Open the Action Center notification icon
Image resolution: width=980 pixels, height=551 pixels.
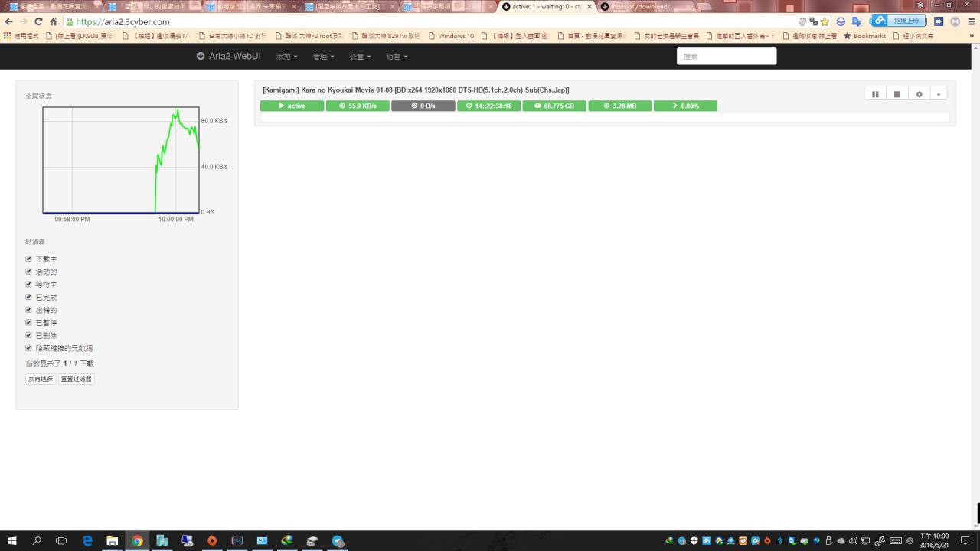click(x=963, y=541)
